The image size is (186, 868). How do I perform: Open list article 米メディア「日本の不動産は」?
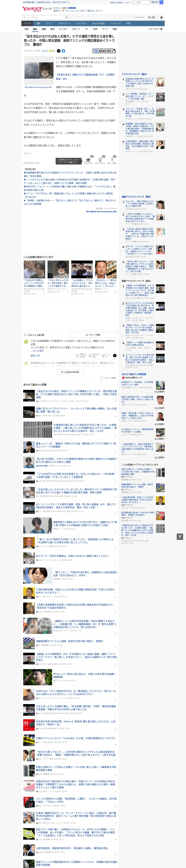click(72, 556)
